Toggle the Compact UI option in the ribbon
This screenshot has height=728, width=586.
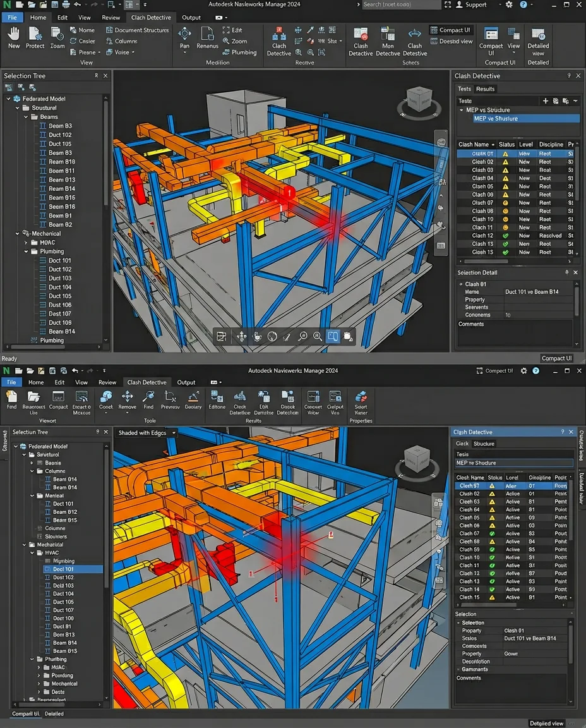click(x=450, y=30)
